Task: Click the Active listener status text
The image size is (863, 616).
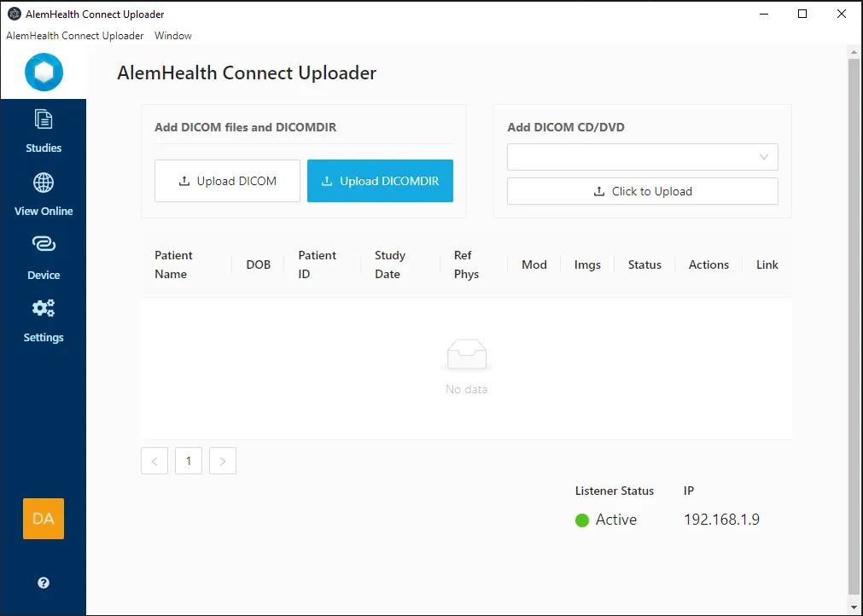Action: [615, 520]
